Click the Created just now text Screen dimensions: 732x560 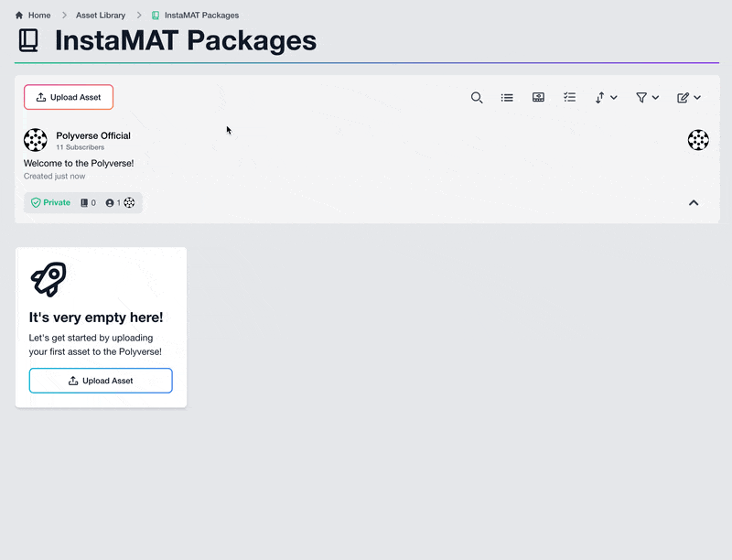55,177
